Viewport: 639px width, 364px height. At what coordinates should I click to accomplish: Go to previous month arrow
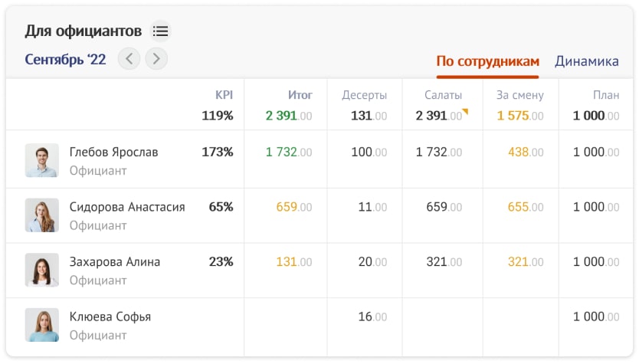pyautogui.click(x=129, y=58)
